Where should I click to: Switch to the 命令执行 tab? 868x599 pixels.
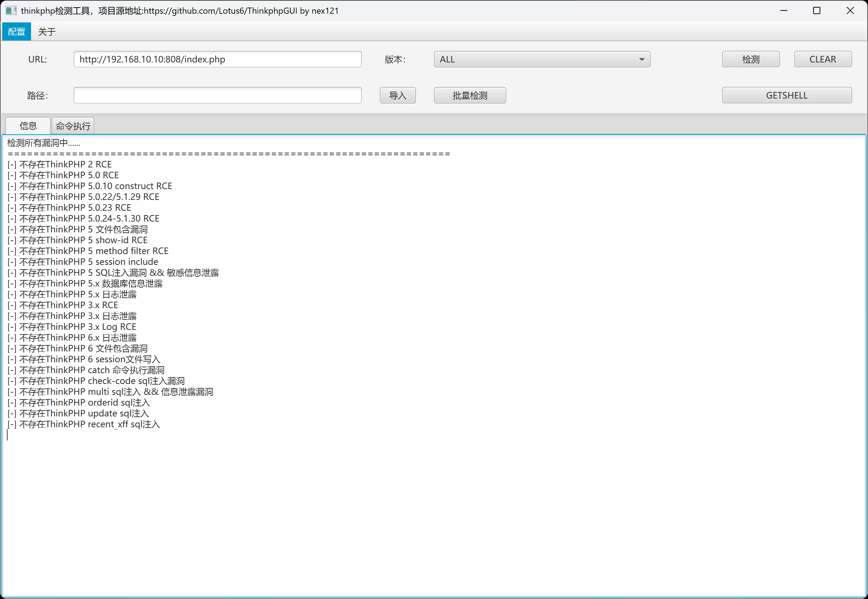point(73,126)
